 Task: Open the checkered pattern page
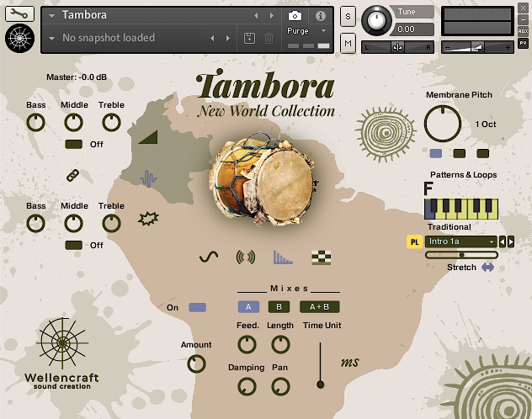coord(321,257)
